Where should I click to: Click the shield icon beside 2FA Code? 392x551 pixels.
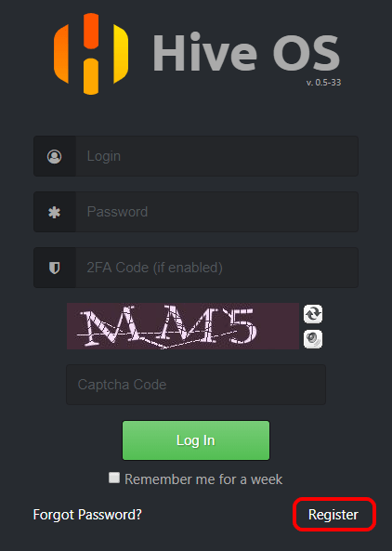[55, 268]
